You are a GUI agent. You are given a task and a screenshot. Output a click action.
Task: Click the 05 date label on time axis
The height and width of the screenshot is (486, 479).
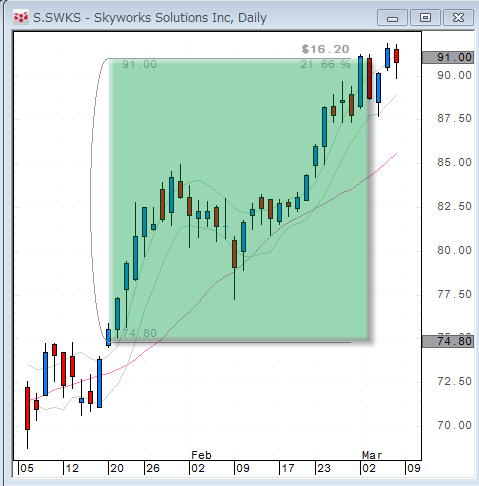(27, 468)
